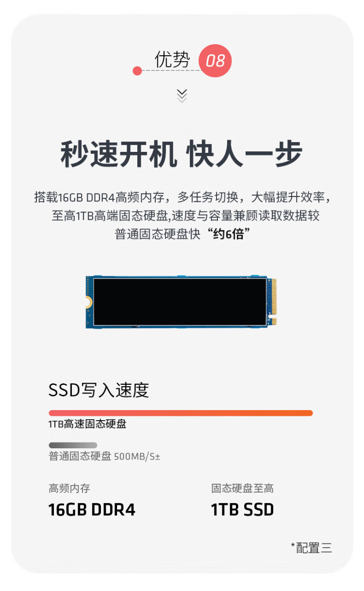Screen dimensions: 364x591
Task: Click the 16GB DDR4 spec text
Action: tap(92, 509)
